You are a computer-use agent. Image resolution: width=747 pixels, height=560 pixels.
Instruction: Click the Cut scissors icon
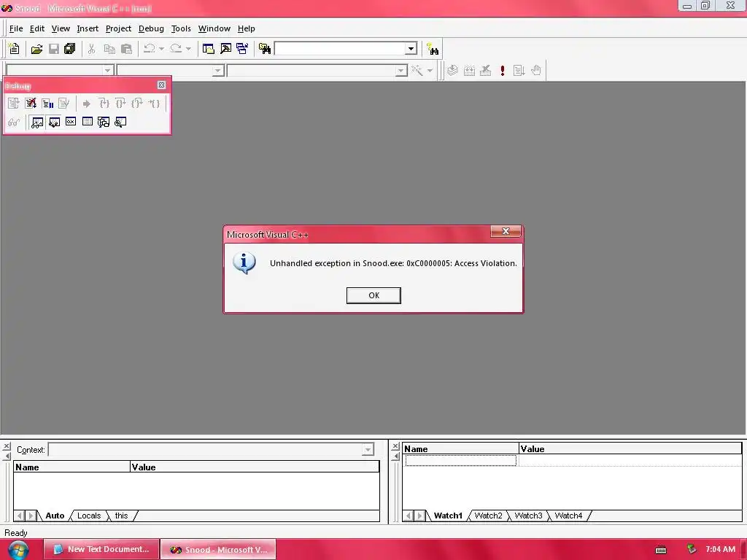pyautogui.click(x=91, y=49)
